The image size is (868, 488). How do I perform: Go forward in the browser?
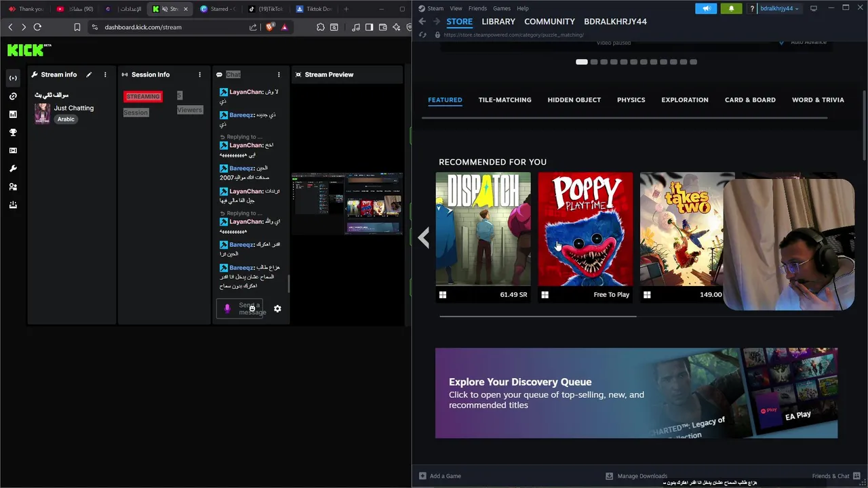click(24, 27)
